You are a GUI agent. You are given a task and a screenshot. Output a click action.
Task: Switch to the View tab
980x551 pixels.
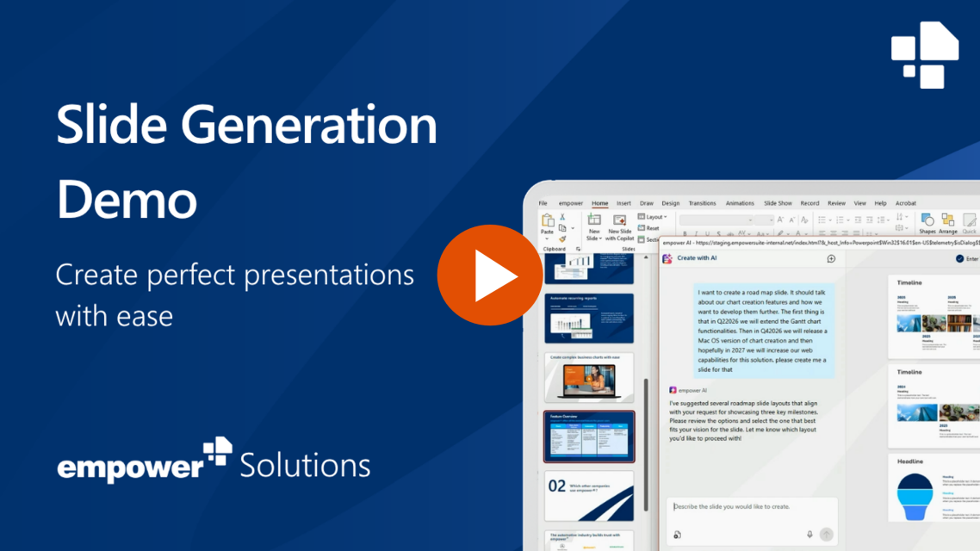coord(860,203)
